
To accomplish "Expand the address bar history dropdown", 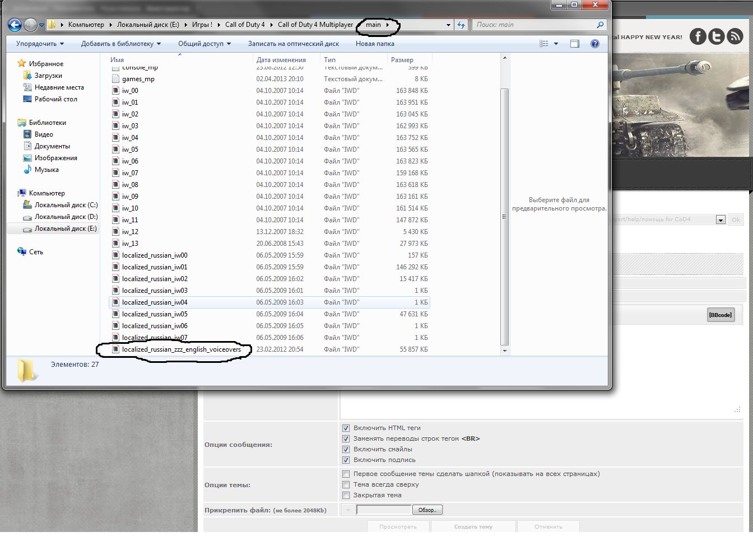I will click(x=448, y=25).
